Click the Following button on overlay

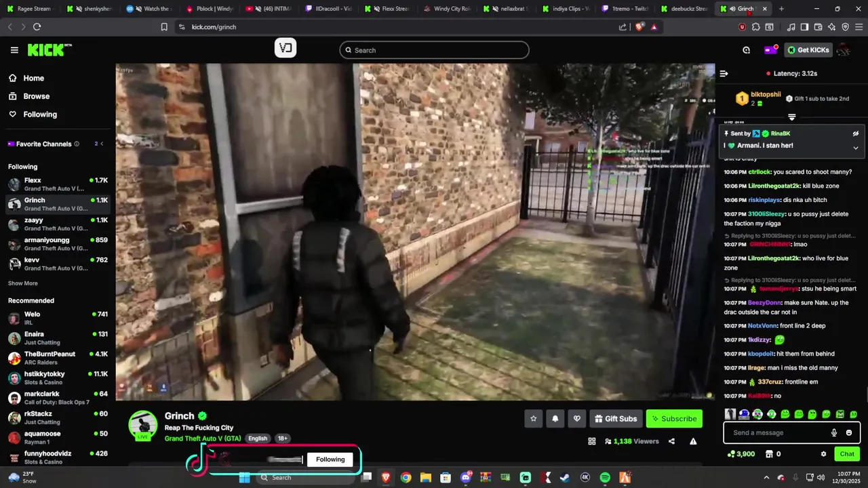[x=330, y=460]
